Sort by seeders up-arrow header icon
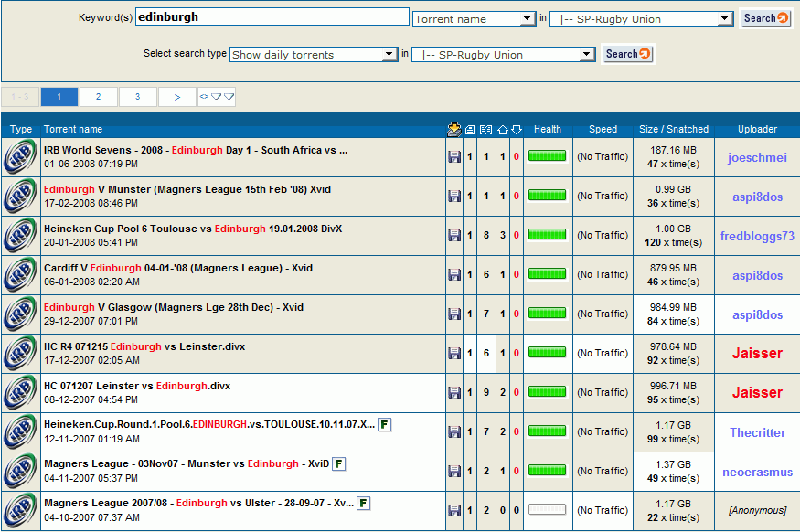This screenshot has height=532, width=800. tap(503, 130)
